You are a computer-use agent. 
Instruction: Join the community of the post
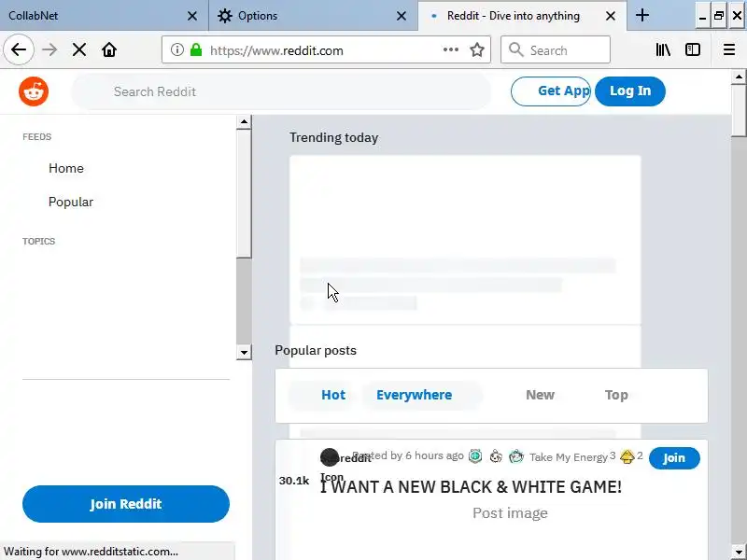[674, 458]
